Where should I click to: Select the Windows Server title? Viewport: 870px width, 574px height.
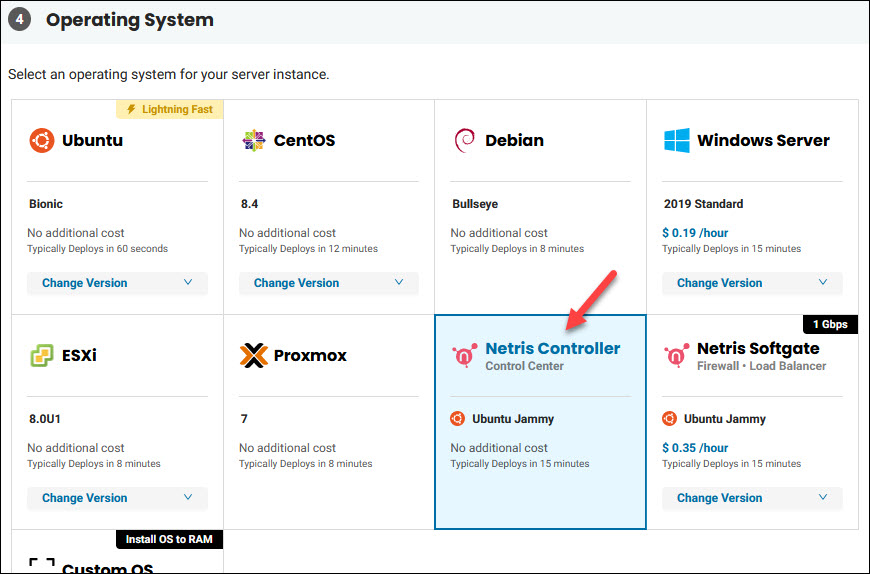763,140
